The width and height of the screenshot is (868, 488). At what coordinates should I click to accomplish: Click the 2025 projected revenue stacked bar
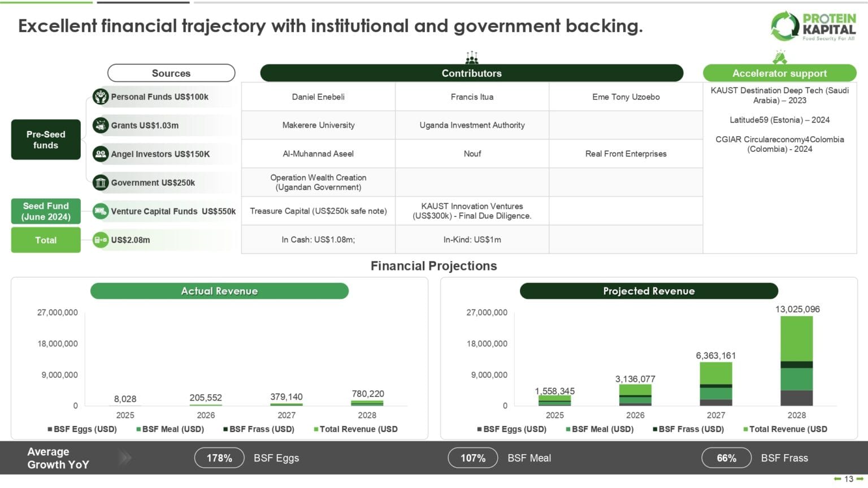coord(554,400)
